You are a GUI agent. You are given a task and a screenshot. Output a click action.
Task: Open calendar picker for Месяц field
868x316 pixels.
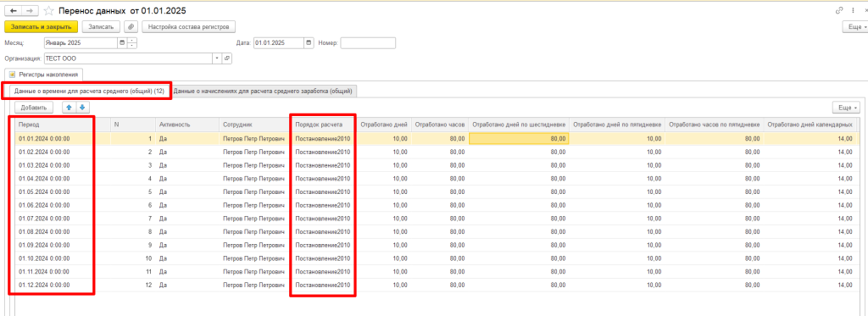point(121,43)
